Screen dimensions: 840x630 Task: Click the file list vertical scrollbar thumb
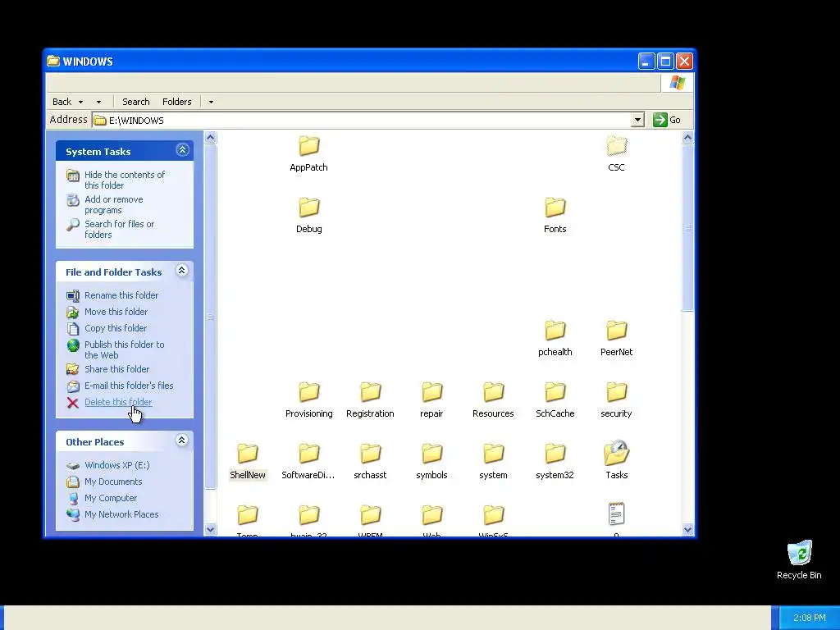pyautogui.click(x=688, y=227)
